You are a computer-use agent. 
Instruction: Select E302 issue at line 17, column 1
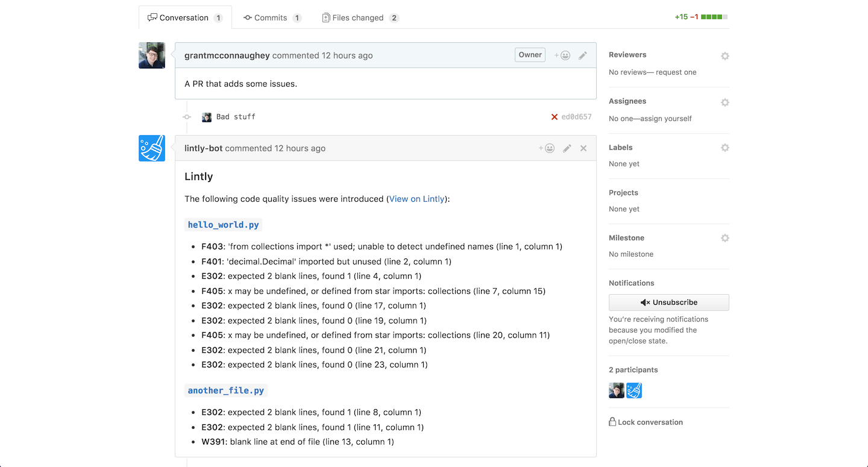(313, 306)
